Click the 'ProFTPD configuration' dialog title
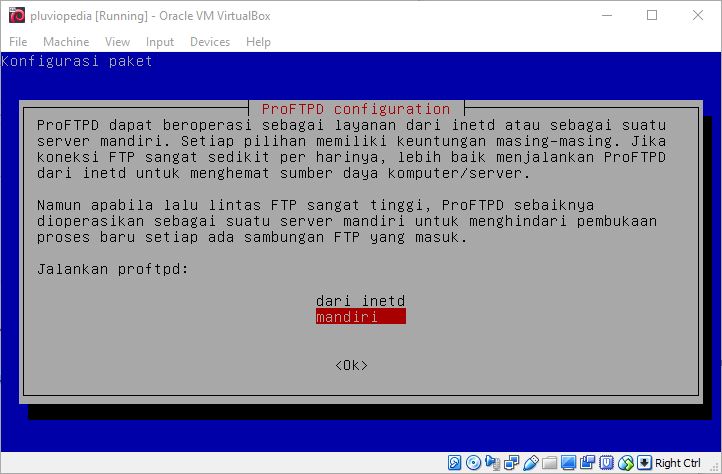Image resolution: width=722 pixels, height=474 pixels. [x=356, y=109]
